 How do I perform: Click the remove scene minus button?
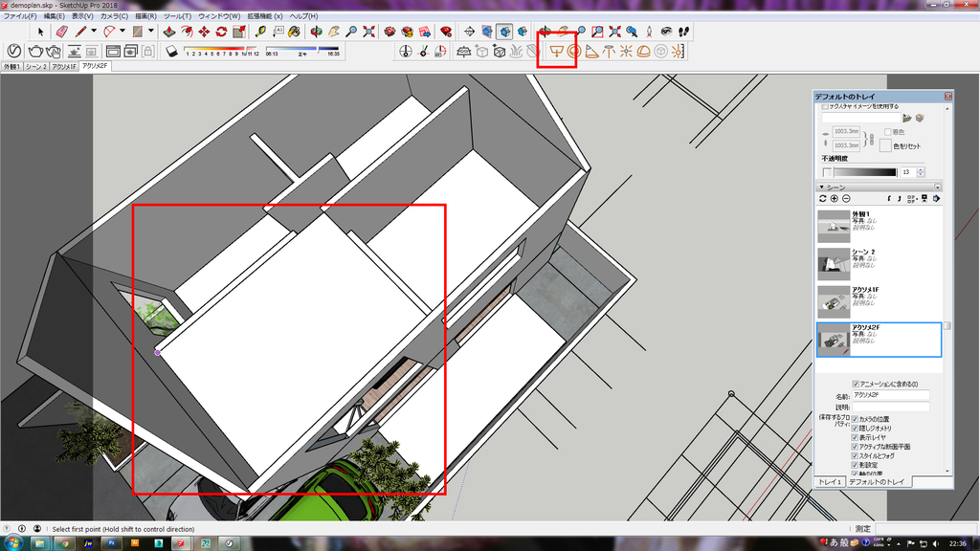pos(846,199)
